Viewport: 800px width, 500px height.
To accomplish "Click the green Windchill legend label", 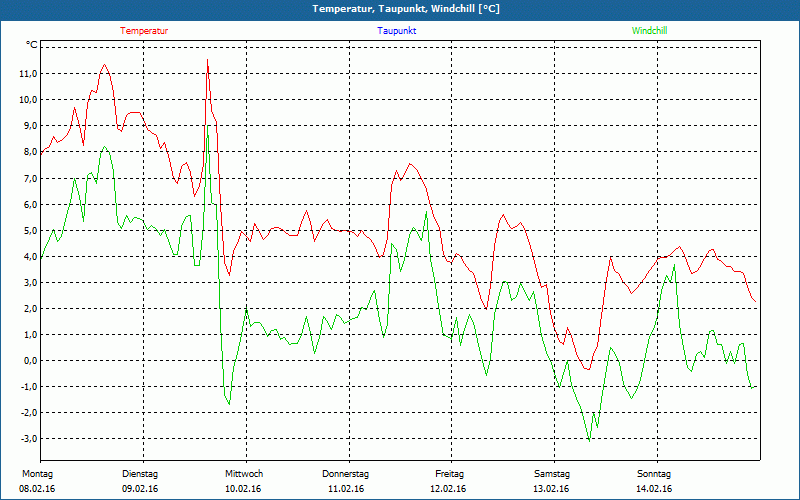I will [649, 31].
